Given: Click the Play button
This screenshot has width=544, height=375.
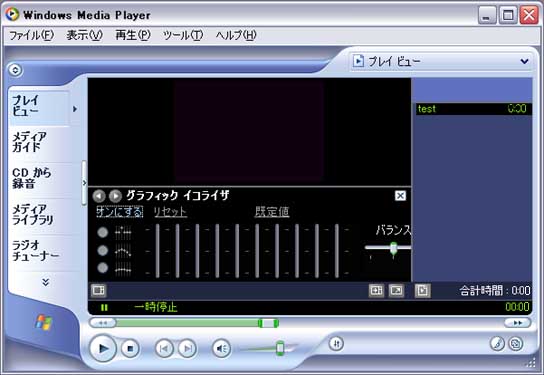Looking at the screenshot, I should pos(103,348).
